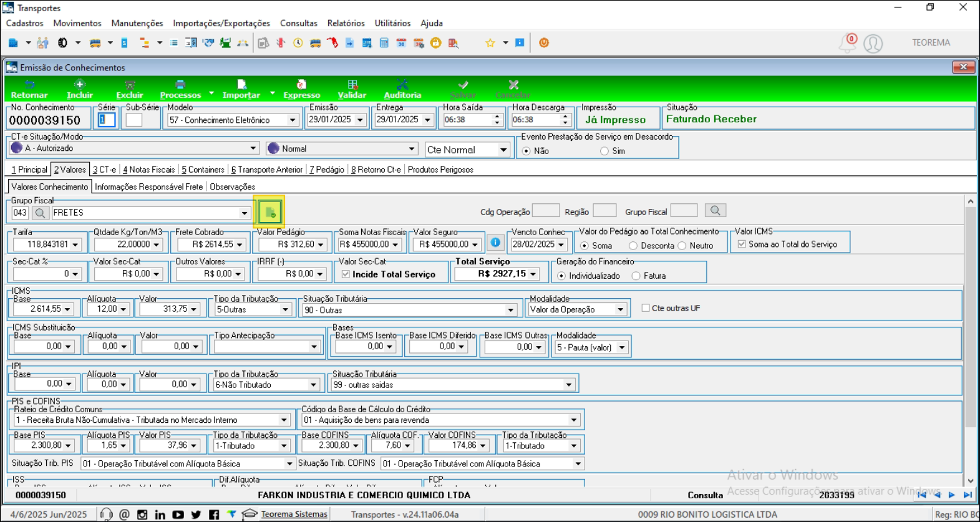Click the green highlighted button beside FRETES

point(269,213)
